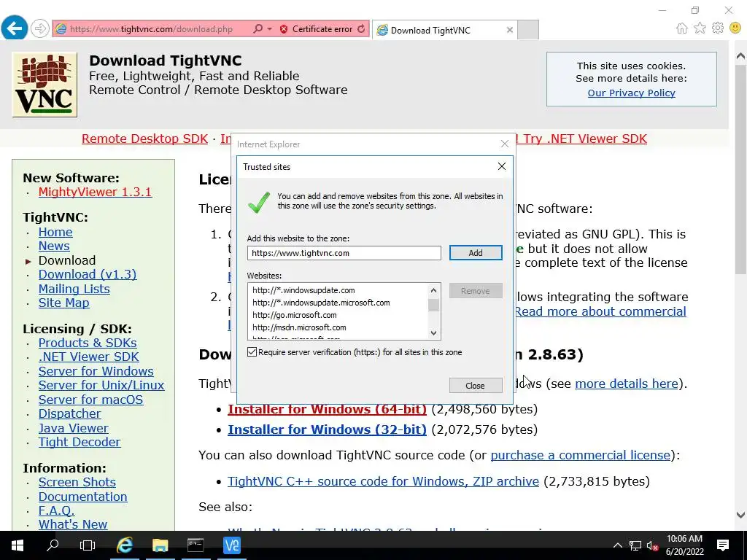Open taskbar Search magnifier
Viewport: 747px width, 560px height.
click(53, 545)
